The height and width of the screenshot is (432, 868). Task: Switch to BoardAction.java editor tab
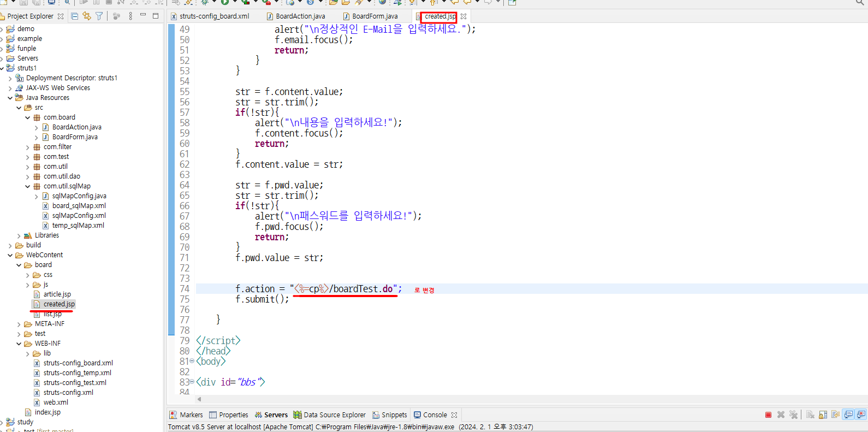click(x=295, y=16)
